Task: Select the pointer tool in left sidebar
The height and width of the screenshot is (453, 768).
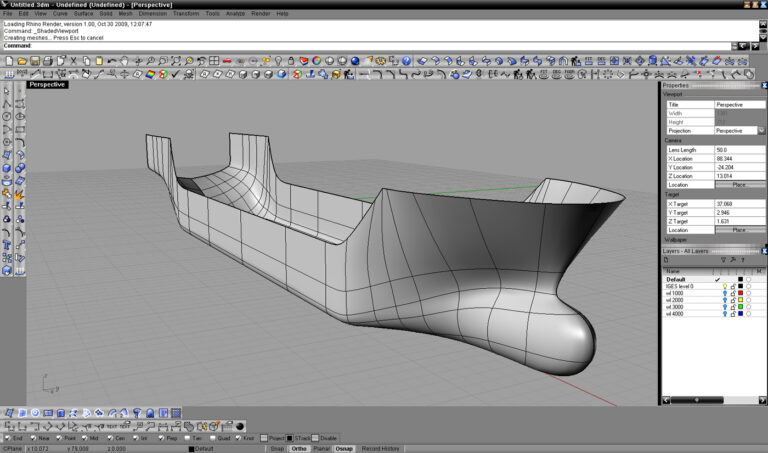Action: click(x=8, y=91)
